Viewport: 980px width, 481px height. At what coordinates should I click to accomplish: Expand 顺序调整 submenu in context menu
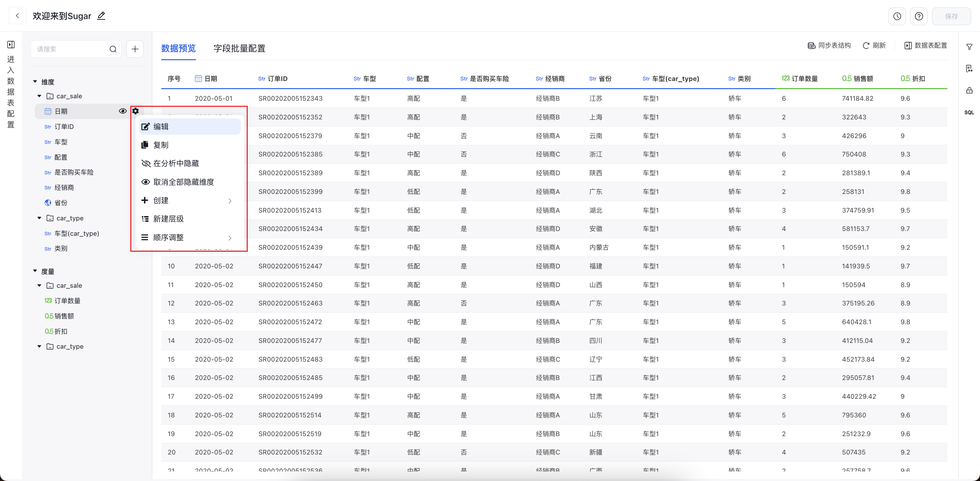(x=190, y=238)
